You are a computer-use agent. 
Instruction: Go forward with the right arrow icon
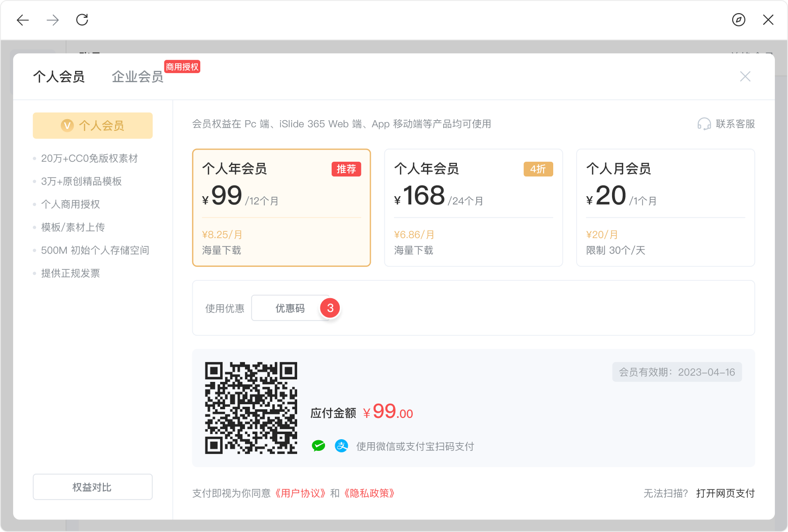coord(53,20)
